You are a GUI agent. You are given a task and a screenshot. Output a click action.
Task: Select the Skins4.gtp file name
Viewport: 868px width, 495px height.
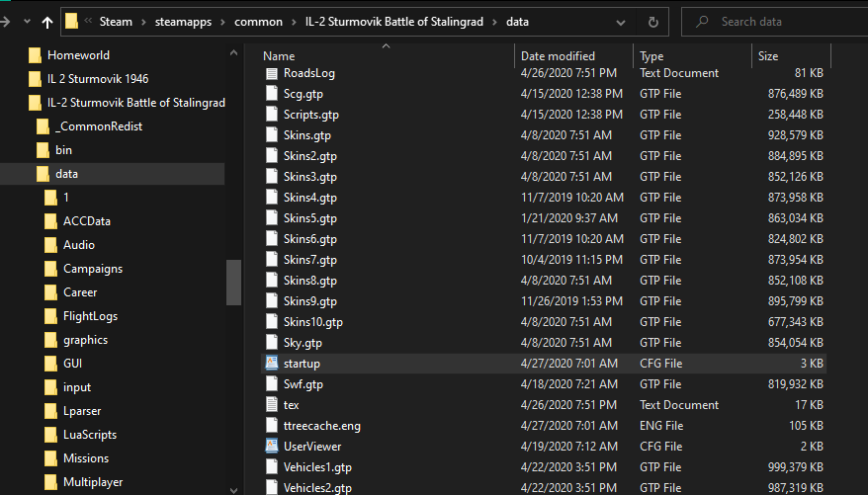310,198
